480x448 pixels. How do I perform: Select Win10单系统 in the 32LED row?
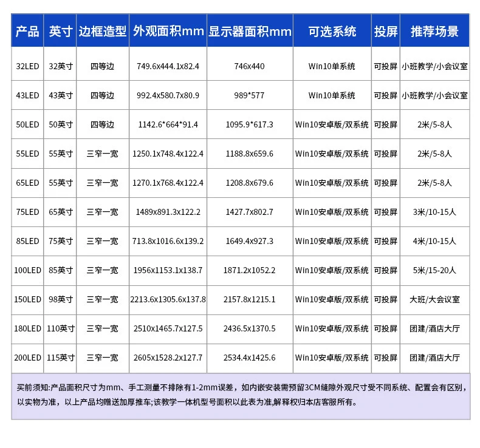click(x=332, y=66)
